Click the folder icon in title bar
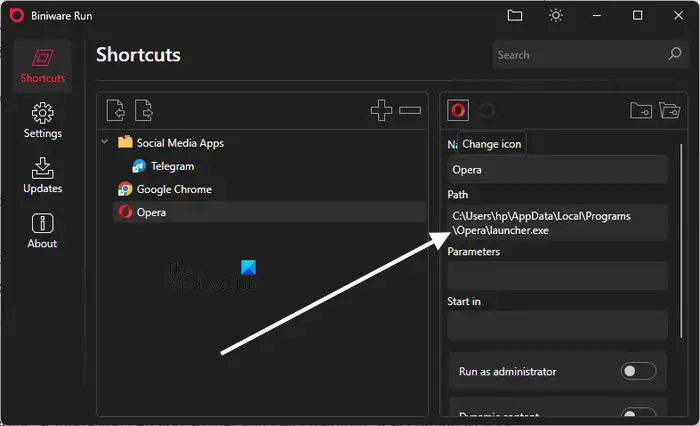The image size is (700, 426). click(515, 16)
